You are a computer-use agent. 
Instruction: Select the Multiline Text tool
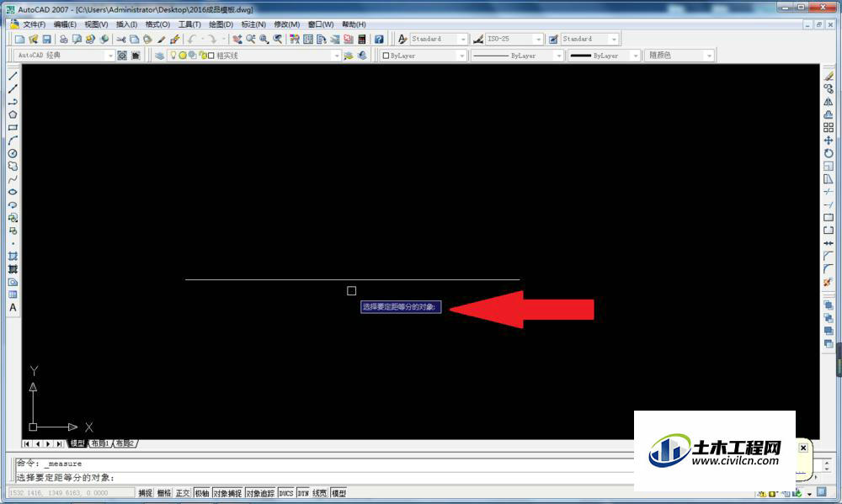(x=13, y=308)
